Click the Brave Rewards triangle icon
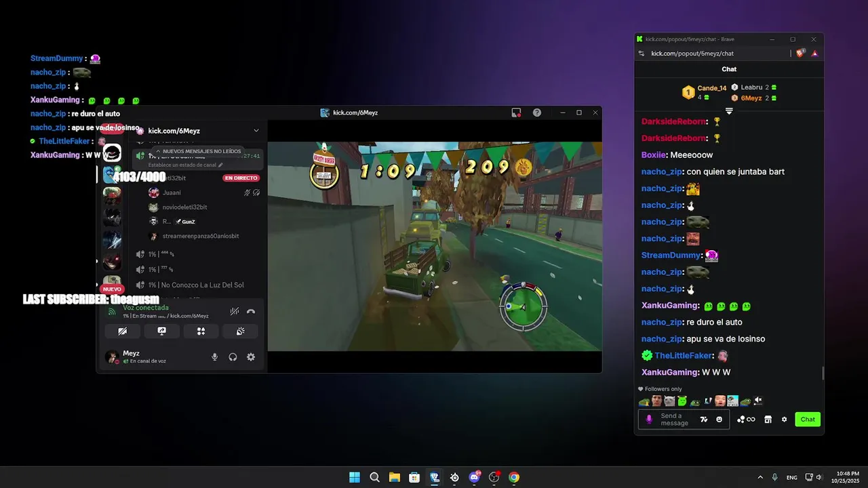This screenshot has height=488, width=868. point(814,54)
